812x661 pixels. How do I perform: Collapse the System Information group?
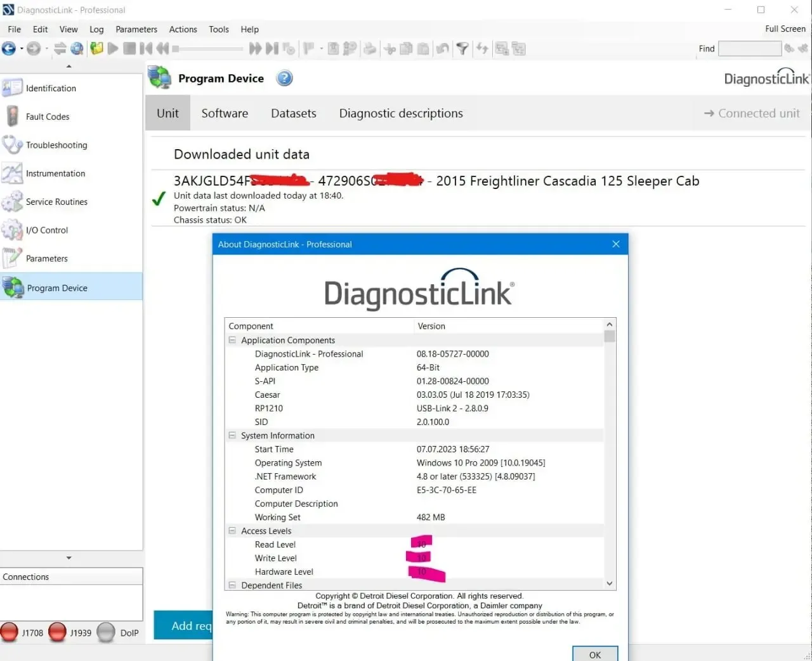click(x=232, y=435)
